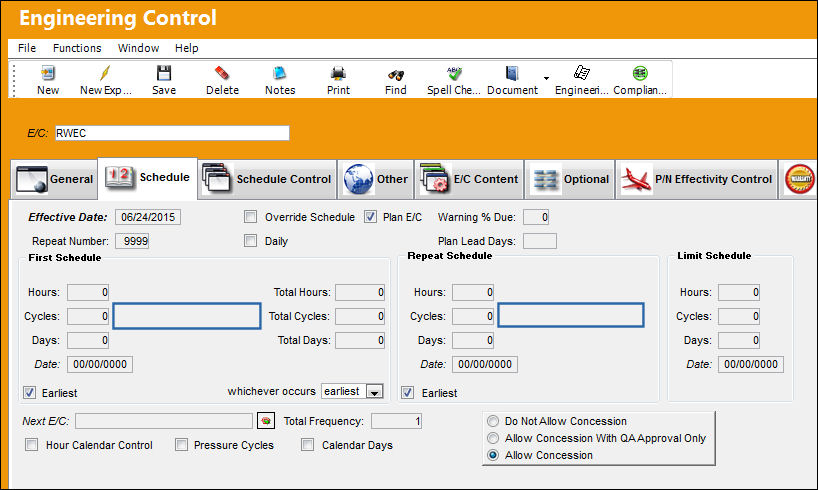818x490 pixels.
Task: Click the New toolbar icon
Action: tap(48, 73)
